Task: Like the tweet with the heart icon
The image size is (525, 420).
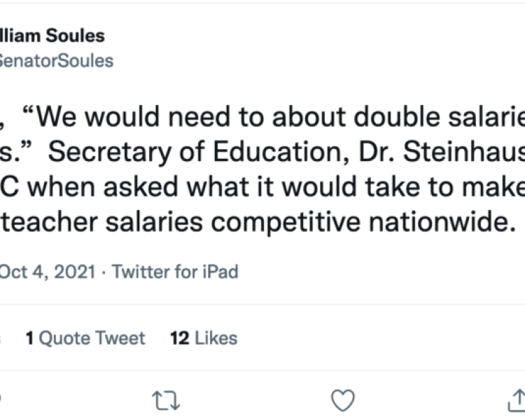Action: point(342,400)
